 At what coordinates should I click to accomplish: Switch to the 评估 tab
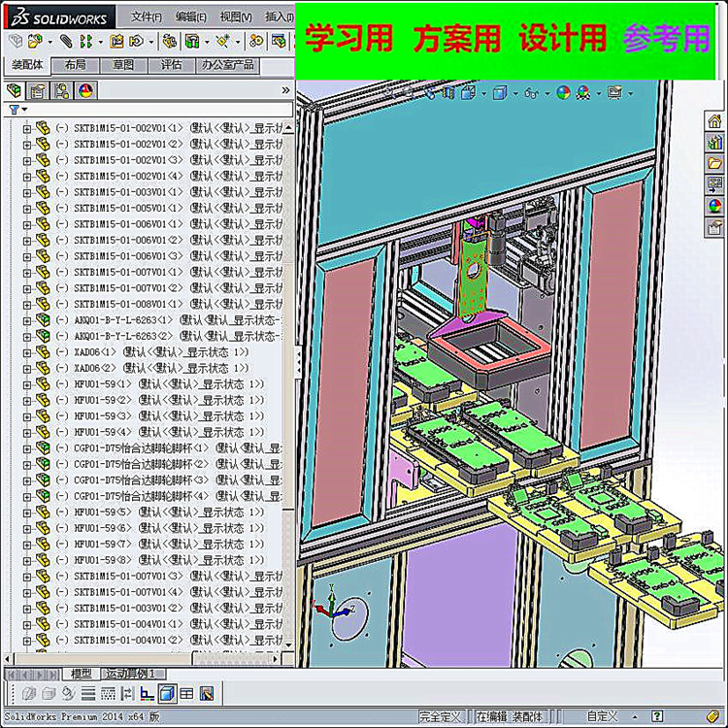click(x=171, y=65)
